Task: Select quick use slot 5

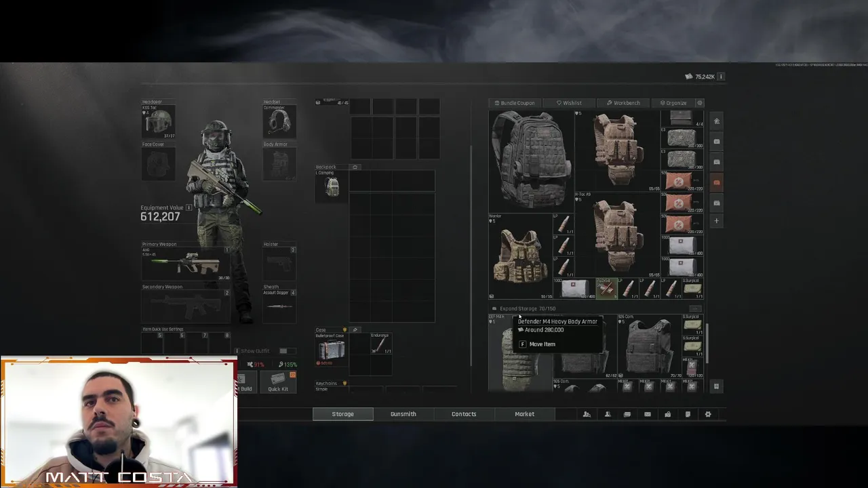Action: [153, 343]
